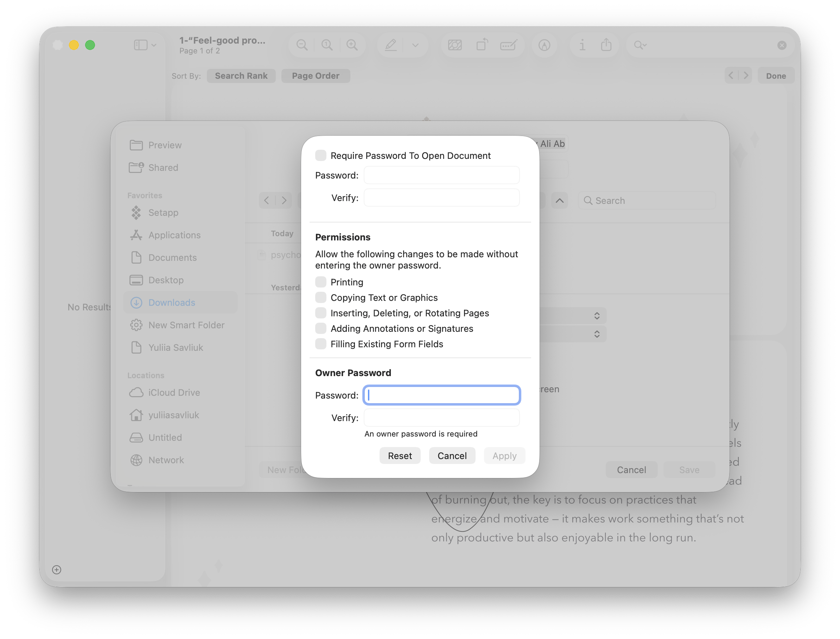Focus the Owner Password Verify field
This screenshot has height=639, width=840.
441,418
